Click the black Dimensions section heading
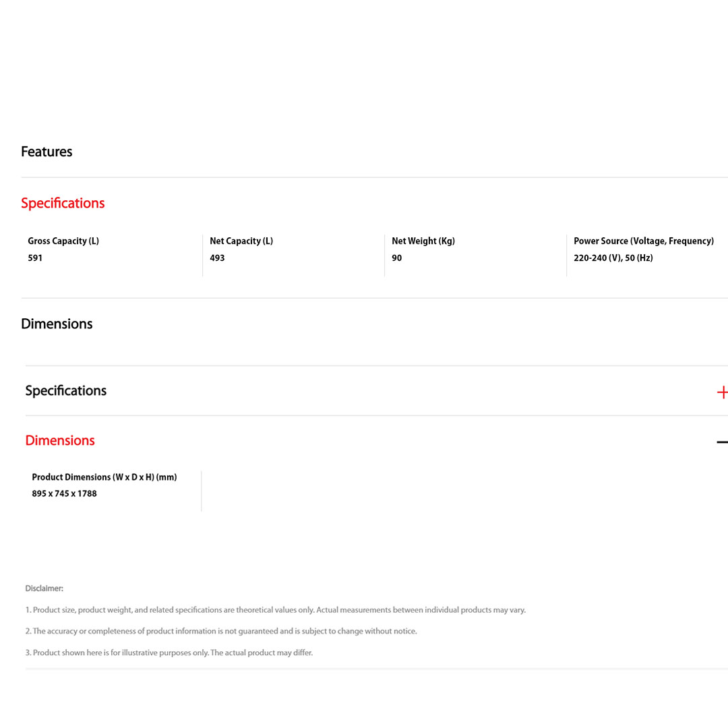The height and width of the screenshot is (728, 728). pos(57,324)
